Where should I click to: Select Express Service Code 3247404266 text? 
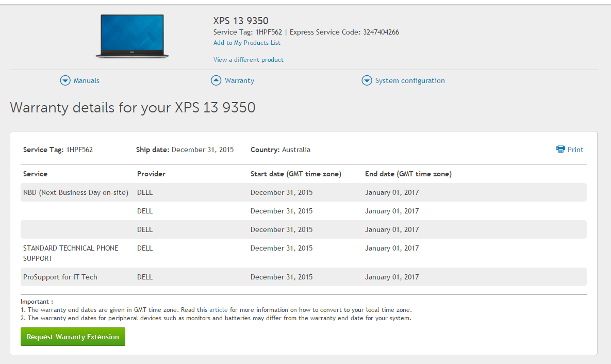click(344, 32)
